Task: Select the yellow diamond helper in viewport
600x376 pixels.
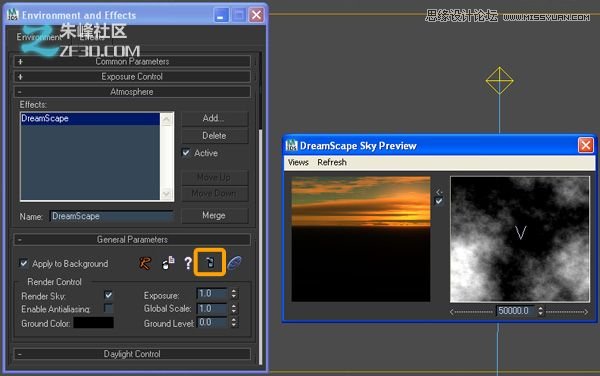Action: point(499,81)
